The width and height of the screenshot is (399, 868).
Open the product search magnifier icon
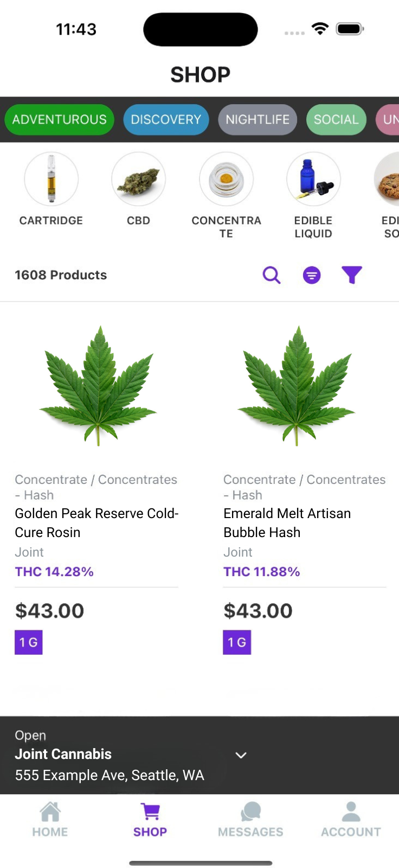click(272, 275)
